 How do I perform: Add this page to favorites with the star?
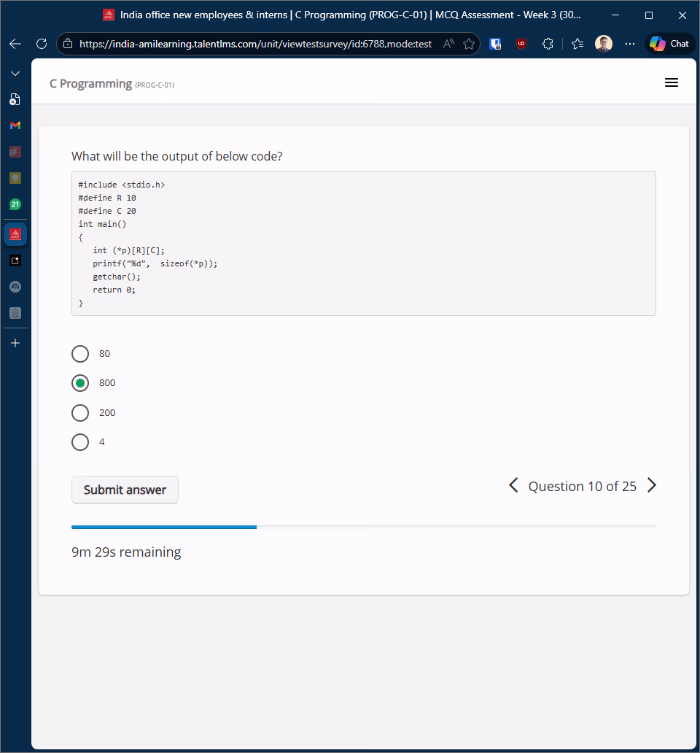click(x=469, y=44)
